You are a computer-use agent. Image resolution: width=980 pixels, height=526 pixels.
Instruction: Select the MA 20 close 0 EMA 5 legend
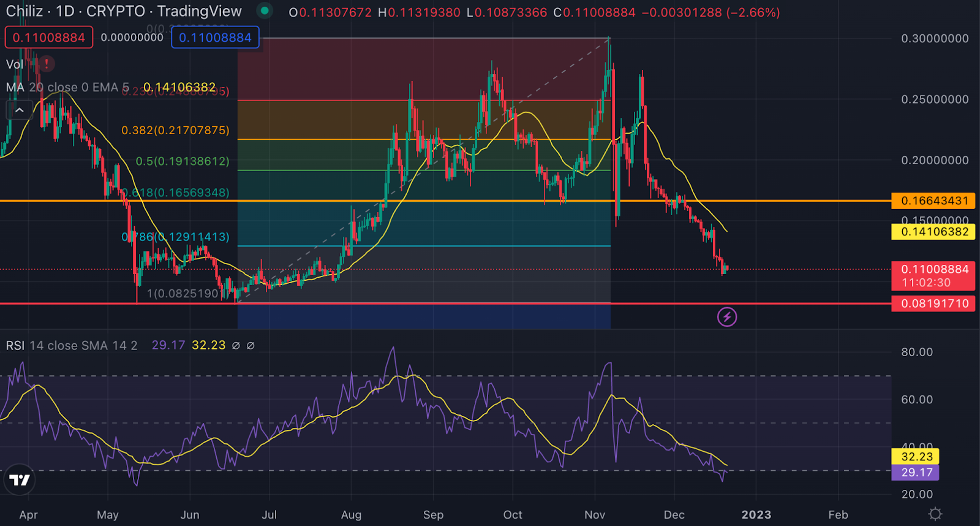tap(67, 87)
